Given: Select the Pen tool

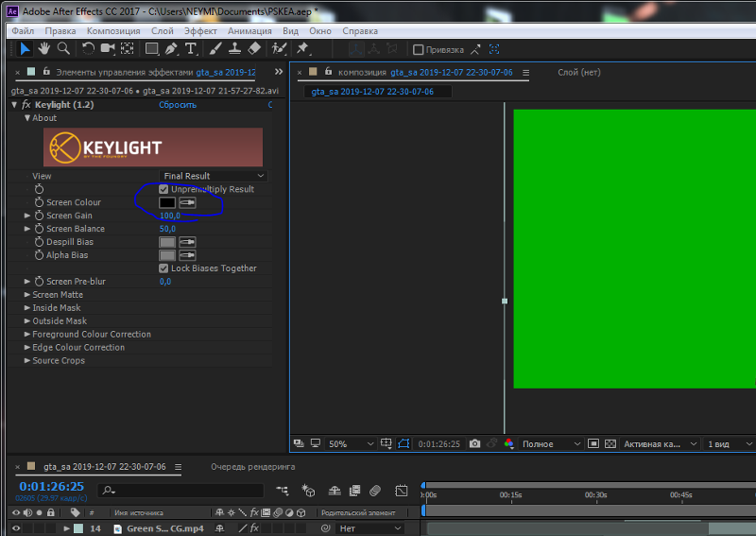Looking at the screenshot, I should coord(171,49).
